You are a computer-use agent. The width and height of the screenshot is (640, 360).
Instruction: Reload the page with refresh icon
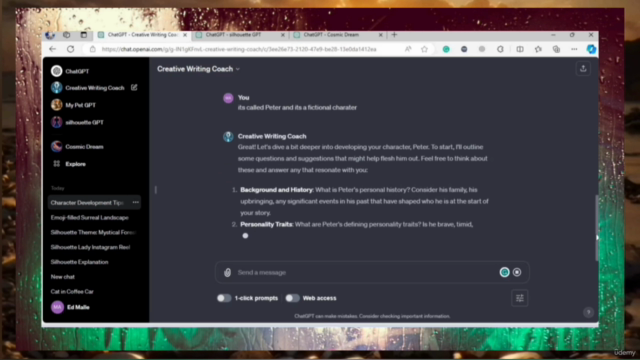pos(71,49)
